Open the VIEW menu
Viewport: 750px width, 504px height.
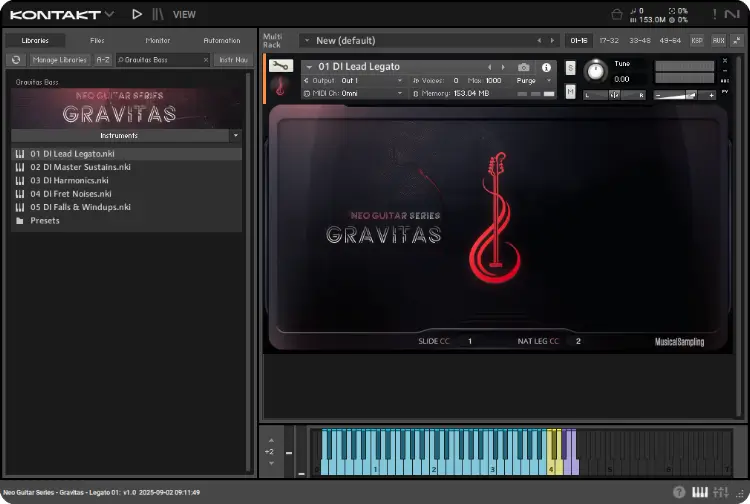[184, 15]
